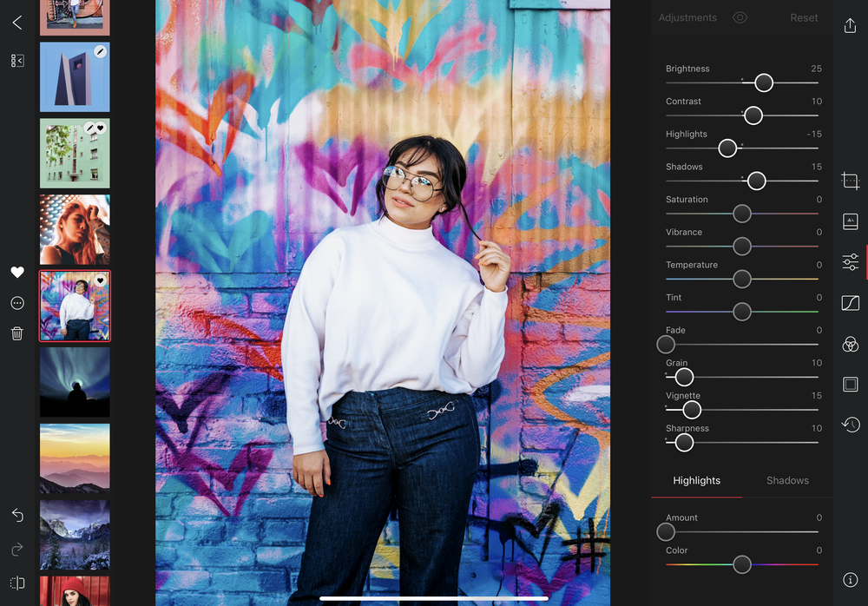
Task: Open the presets image panel icon
Action: 851,221
